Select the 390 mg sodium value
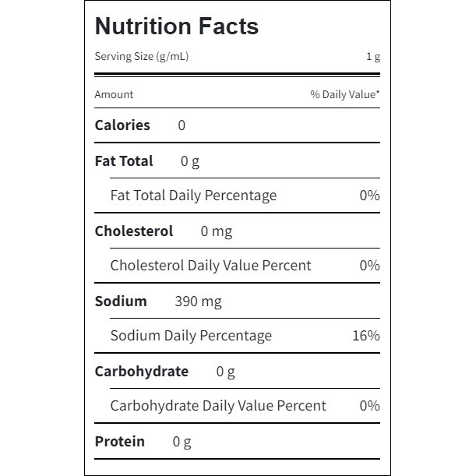476x476 pixels. [x=198, y=301]
